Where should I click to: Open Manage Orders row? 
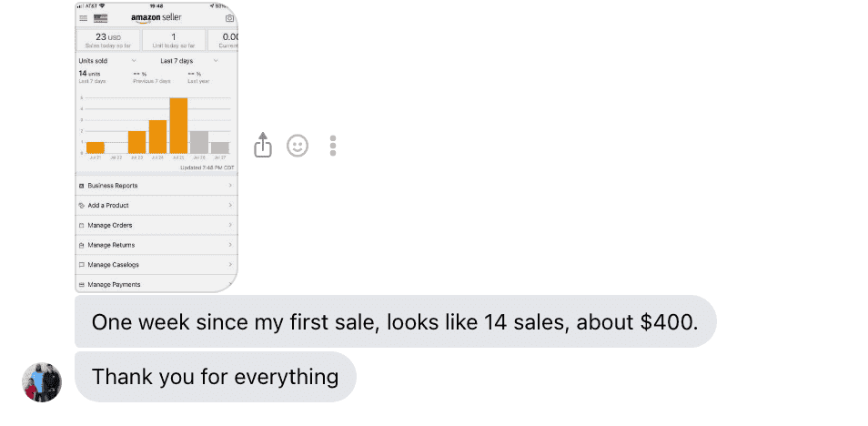click(x=155, y=225)
